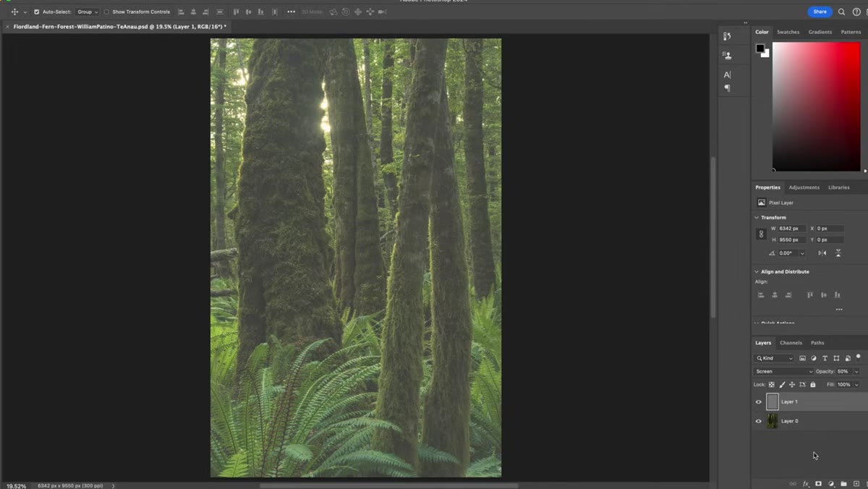Lock all padlock icon

click(x=813, y=385)
